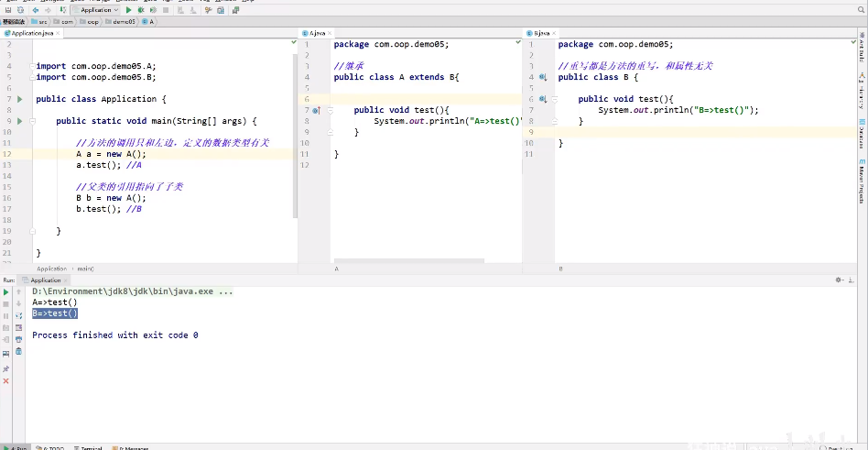Click the Save All toolbar icon
This screenshot has width=868, height=450.
pyautogui.click(x=8, y=10)
